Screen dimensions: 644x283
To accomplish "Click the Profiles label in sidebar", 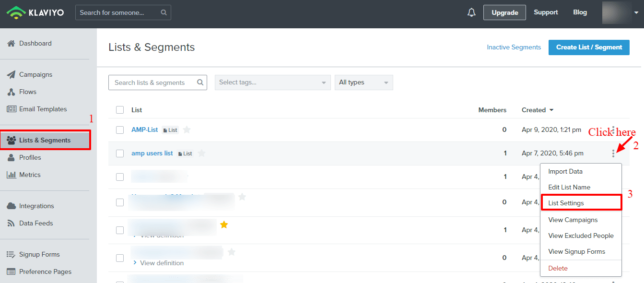I will click(30, 157).
